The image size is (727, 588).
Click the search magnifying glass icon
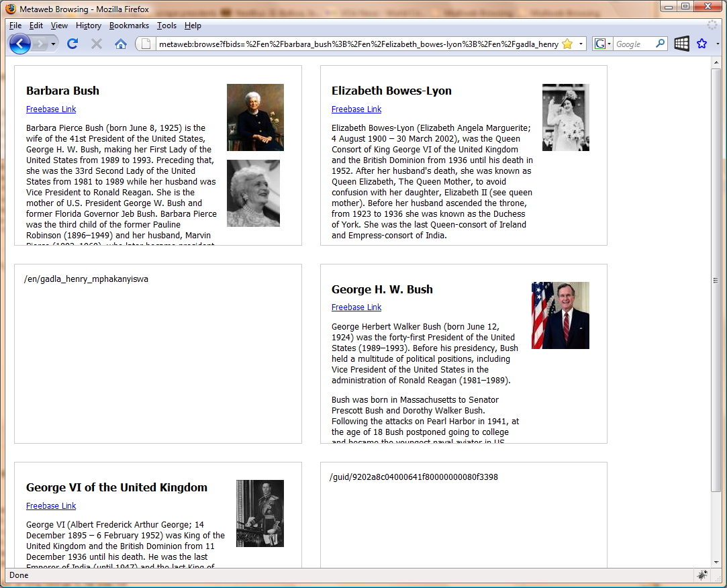660,44
